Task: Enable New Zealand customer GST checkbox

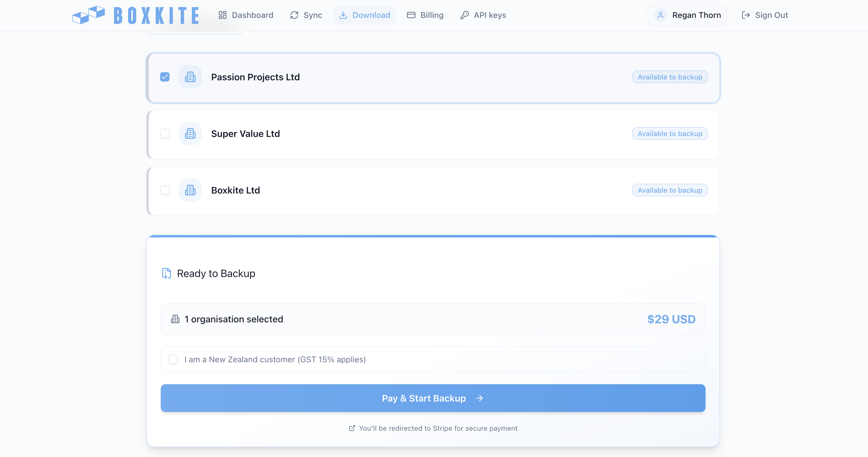Action: coord(173,359)
